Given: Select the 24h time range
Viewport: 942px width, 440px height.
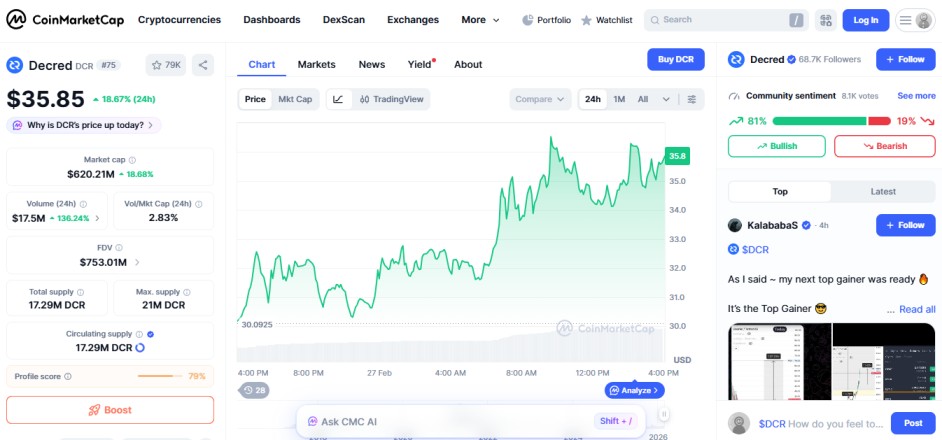Looking at the screenshot, I should point(593,99).
